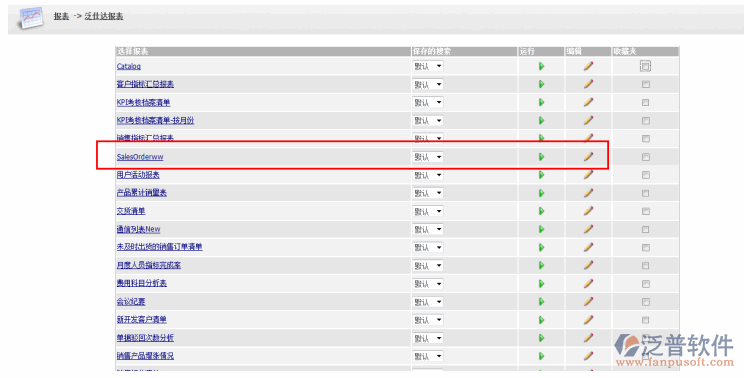The width and height of the screenshot is (744, 378).
Task: Tick the favorites checkbox for Catalog
Action: click(x=645, y=66)
